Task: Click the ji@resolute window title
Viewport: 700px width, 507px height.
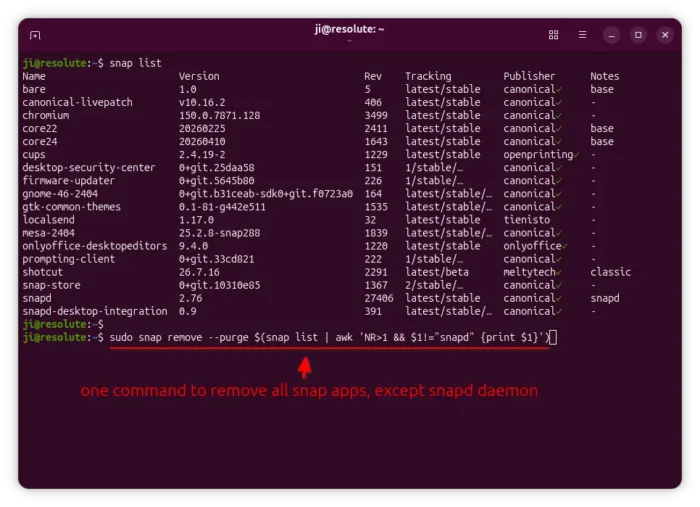Action: coord(349,29)
